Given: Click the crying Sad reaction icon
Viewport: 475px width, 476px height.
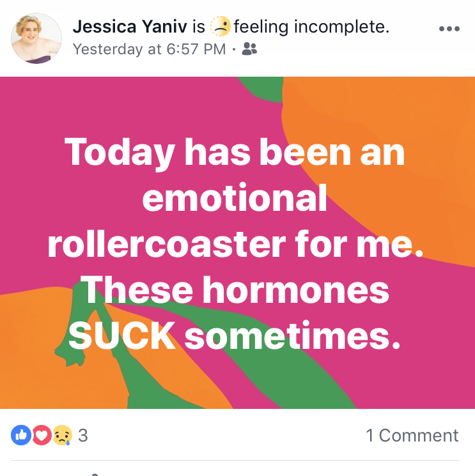Looking at the screenshot, I should coord(62,435).
